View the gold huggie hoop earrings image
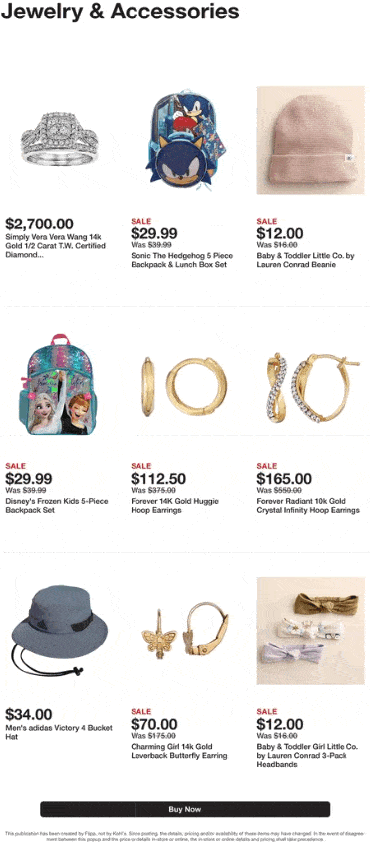 click(185, 385)
